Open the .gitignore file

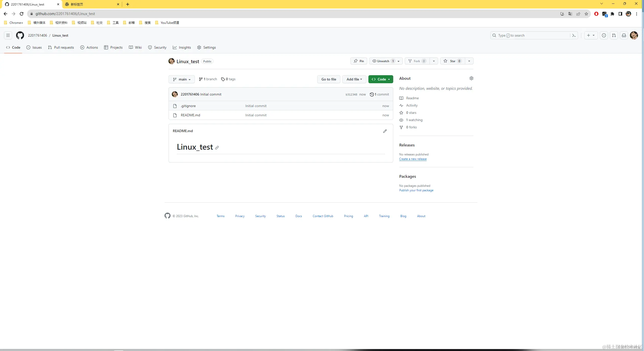coord(188,106)
